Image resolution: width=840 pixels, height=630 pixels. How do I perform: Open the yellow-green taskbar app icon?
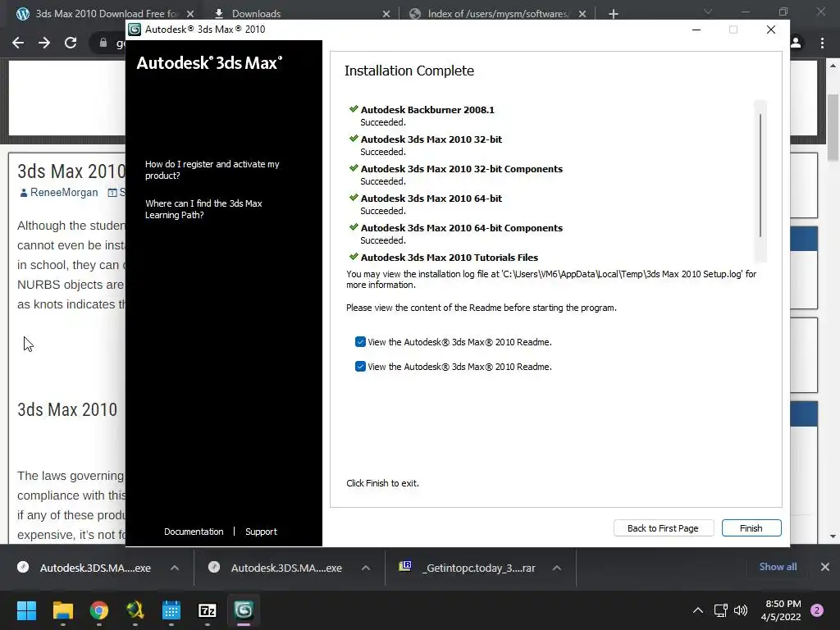[x=135, y=610]
